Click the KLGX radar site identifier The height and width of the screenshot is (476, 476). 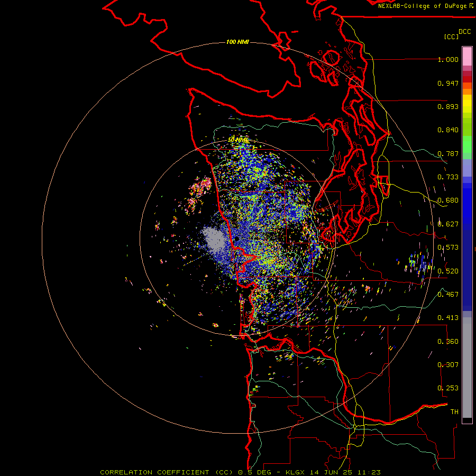click(295, 472)
